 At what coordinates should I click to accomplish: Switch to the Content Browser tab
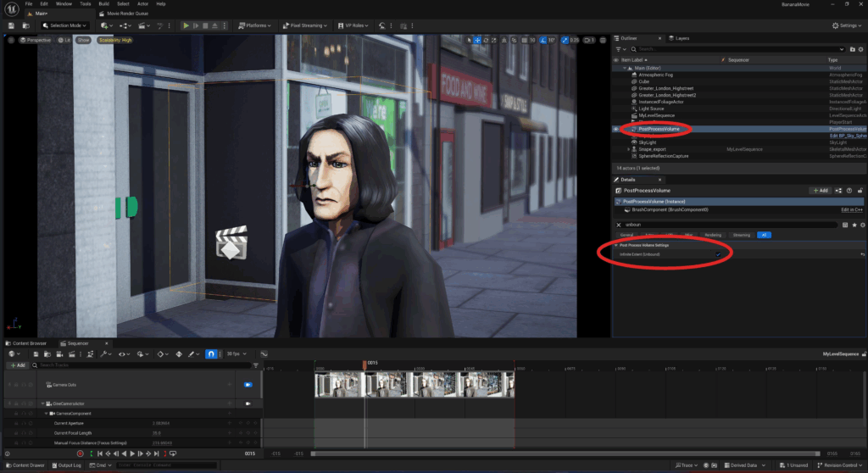[27, 343]
